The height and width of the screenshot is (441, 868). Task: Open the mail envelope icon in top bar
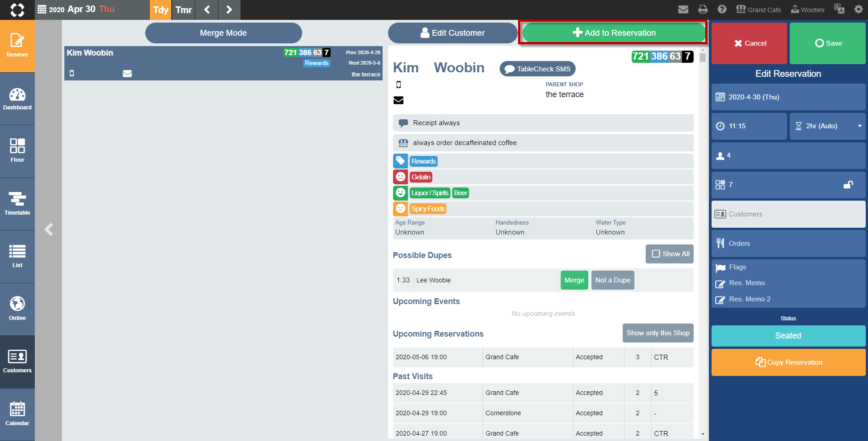683,9
